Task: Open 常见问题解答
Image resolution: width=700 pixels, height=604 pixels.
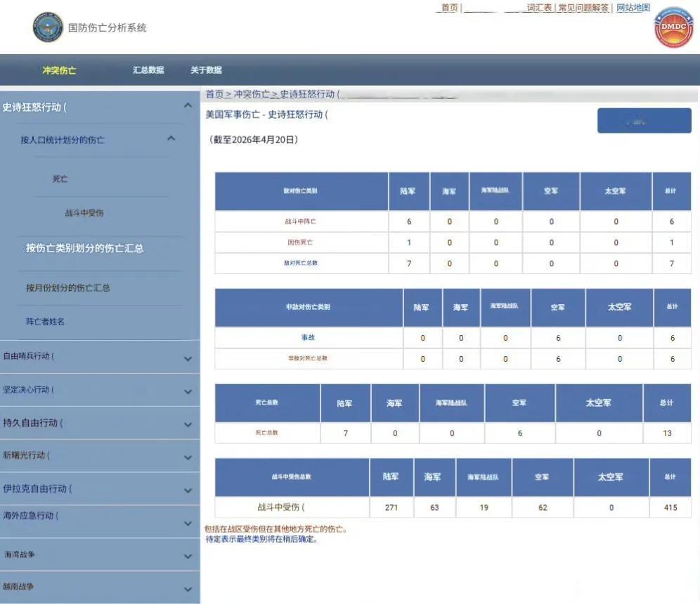Action: [584, 8]
